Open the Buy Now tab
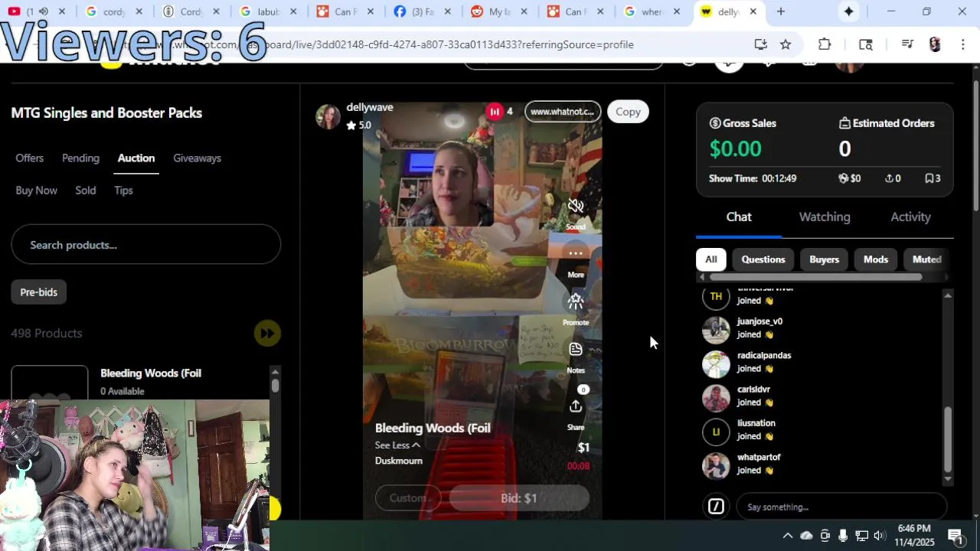 (36, 190)
